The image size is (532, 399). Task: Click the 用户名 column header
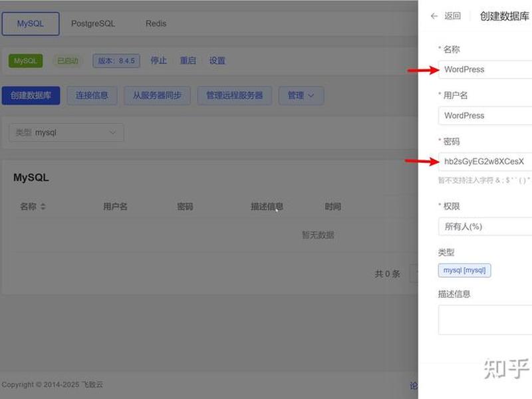click(115, 206)
